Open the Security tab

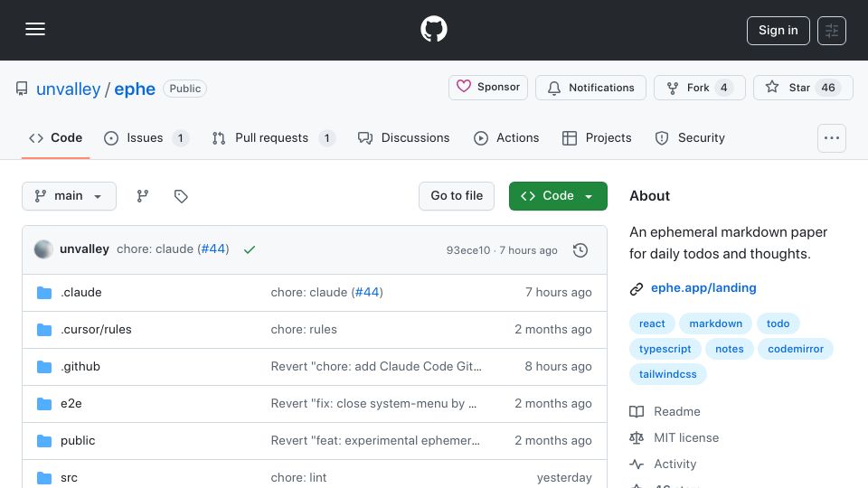690,137
